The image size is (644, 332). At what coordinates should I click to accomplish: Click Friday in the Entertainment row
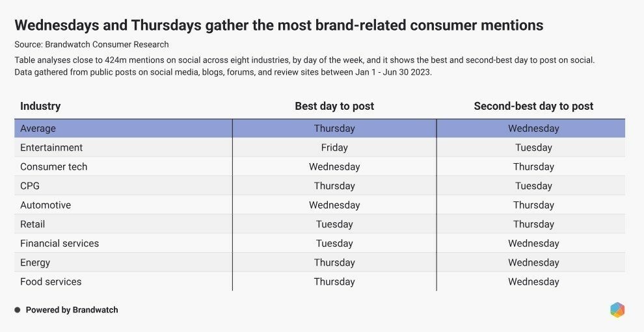pyautogui.click(x=334, y=147)
